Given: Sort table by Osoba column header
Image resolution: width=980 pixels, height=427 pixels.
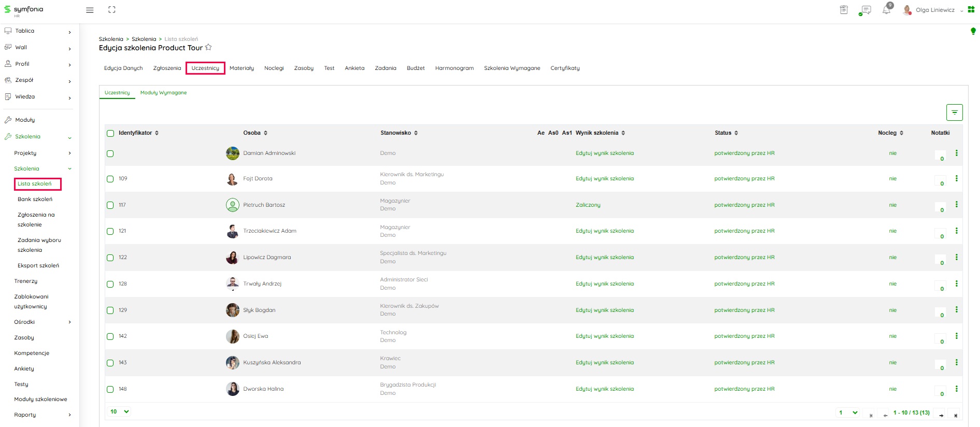Looking at the screenshot, I should point(255,133).
